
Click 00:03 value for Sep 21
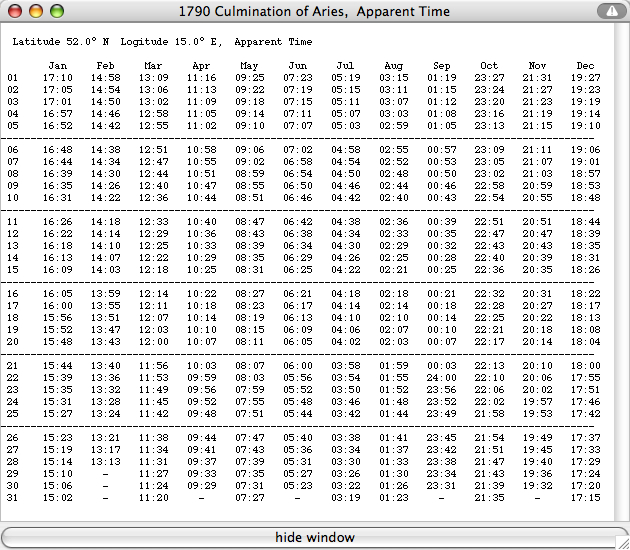point(442,365)
